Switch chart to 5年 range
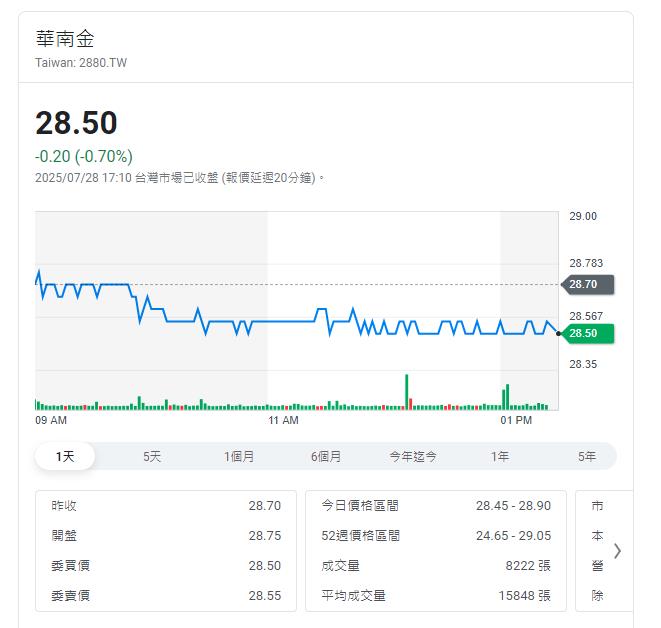The height and width of the screenshot is (628, 661). click(587, 456)
